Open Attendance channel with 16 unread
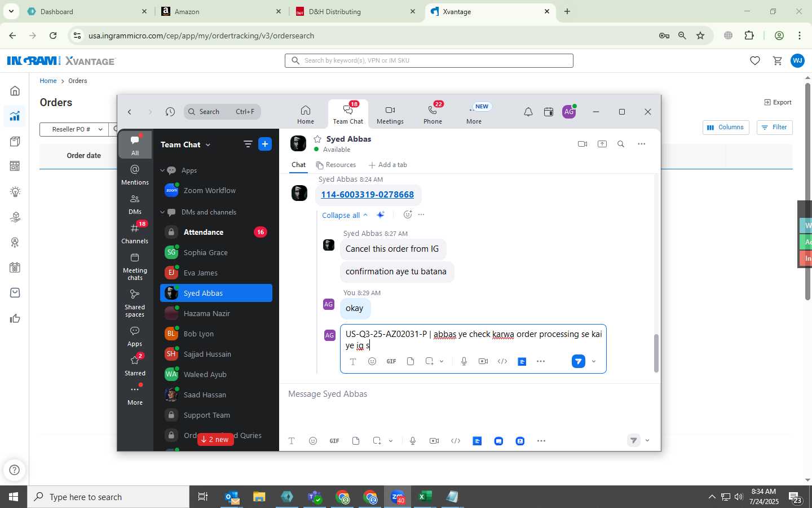 coord(216,232)
